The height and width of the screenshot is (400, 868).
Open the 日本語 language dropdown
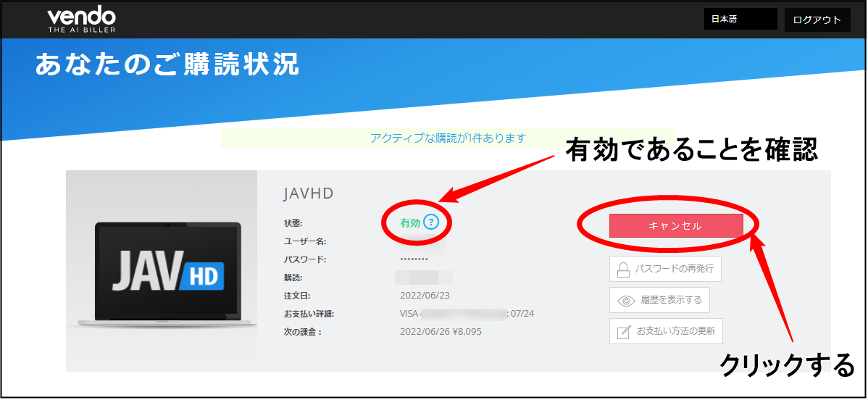coord(740,20)
